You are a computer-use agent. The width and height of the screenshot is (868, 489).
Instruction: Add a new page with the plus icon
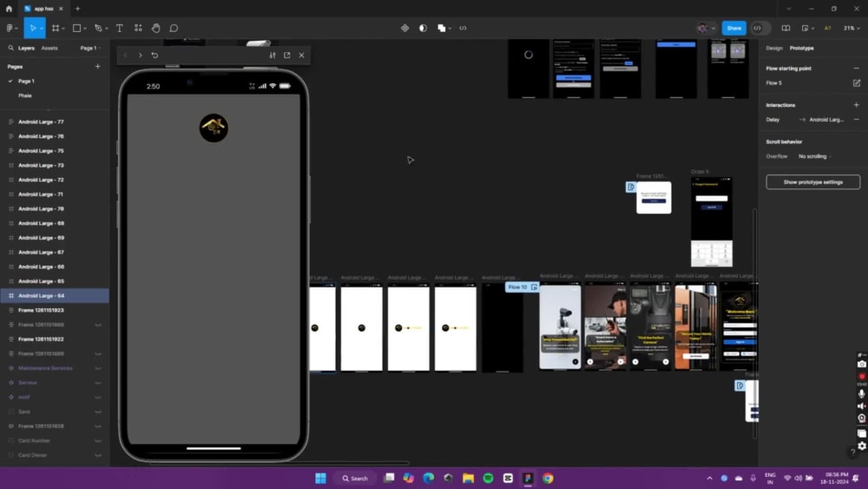[98, 67]
